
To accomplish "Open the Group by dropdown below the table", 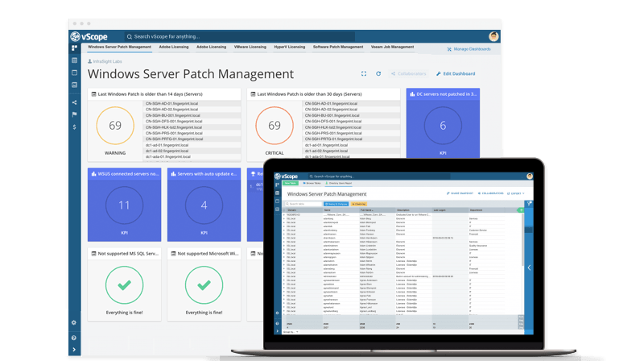I will (291, 332).
